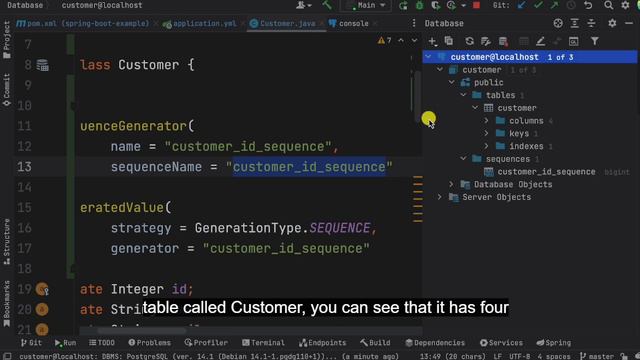Image resolution: width=640 pixels, height=360 pixels.
Task: Click the Profiler run icon
Action: click(x=451, y=5)
